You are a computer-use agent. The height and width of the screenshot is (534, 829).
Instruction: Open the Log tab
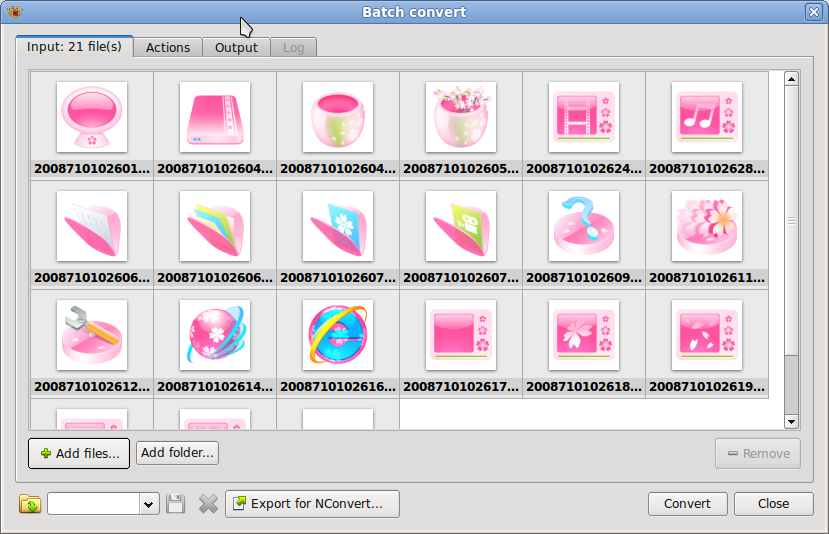click(x=293, y=48)
